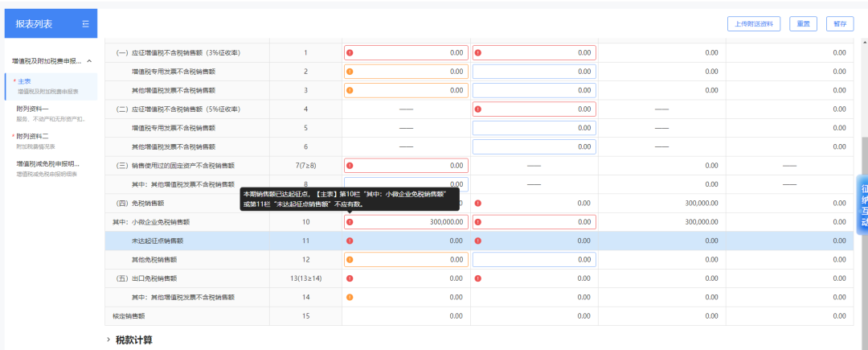The width and height of the screenshot is (868, 350).
Task: Click red error icon in row 7 input
Action: click(350, 166)
